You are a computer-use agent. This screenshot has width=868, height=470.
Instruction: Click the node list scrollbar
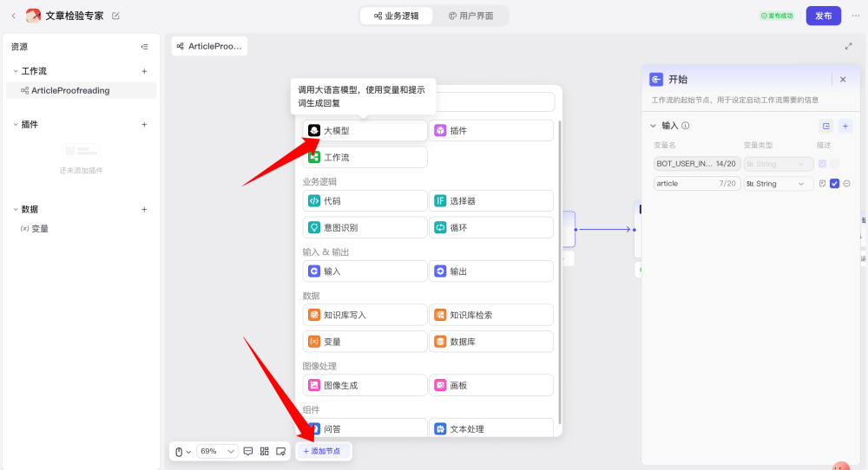tap(559, 272)
